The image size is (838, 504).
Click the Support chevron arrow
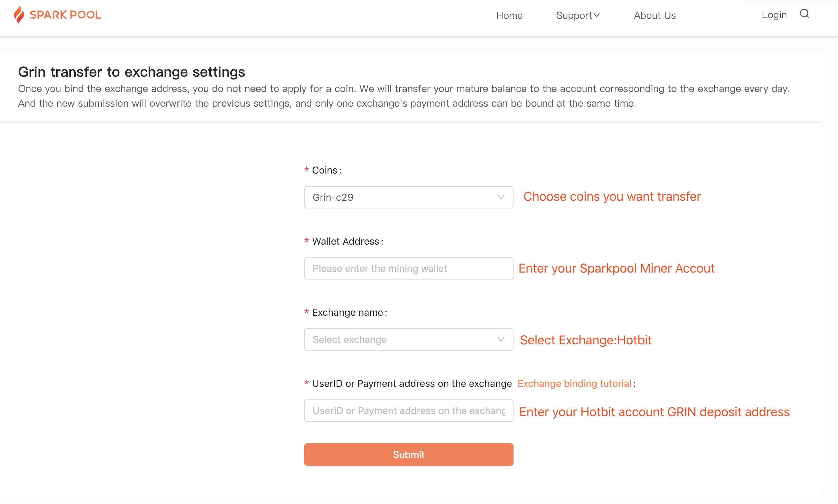coord(597,15)
